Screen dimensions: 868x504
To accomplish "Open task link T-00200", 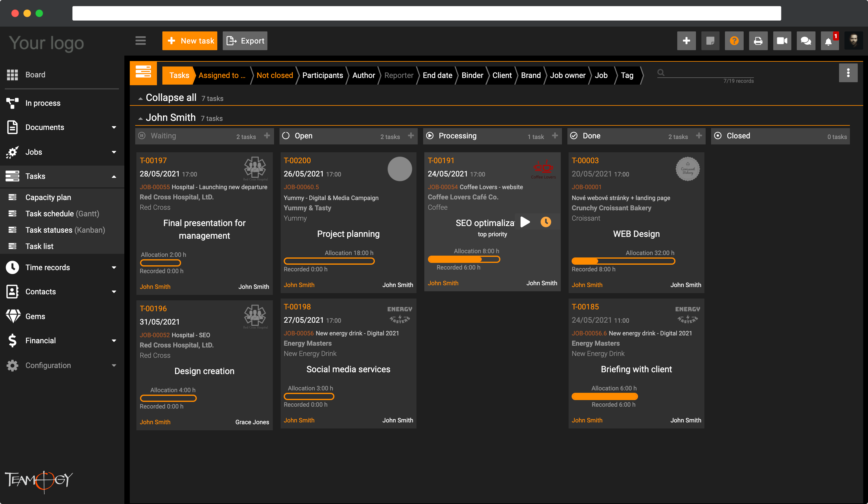I will click(297, 160).
